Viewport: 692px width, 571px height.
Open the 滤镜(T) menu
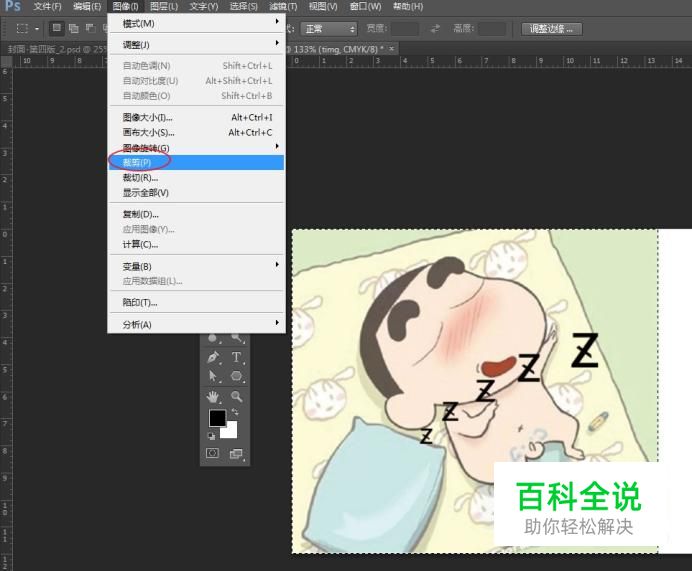[x=283, y=7]
